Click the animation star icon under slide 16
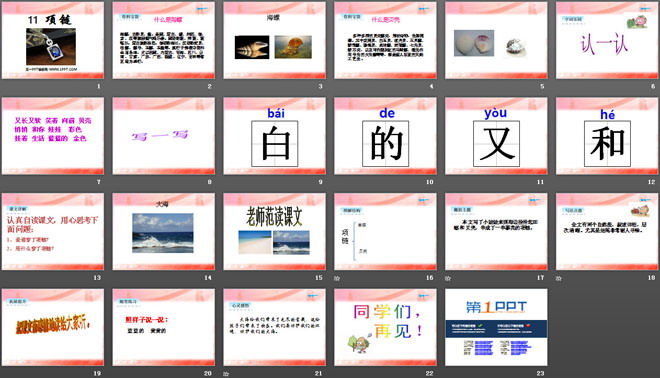The width and height of the screenshot is (660, 378). pyautogui.click(x=337, y=278)
